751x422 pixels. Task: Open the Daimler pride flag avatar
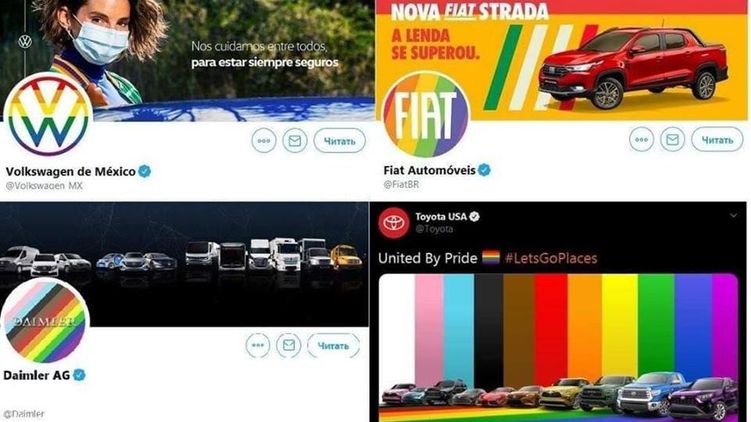coord(45,321)
